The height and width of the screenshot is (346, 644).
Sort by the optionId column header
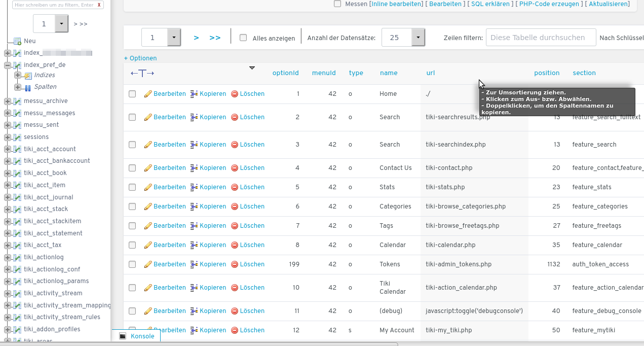coord(286,73)
